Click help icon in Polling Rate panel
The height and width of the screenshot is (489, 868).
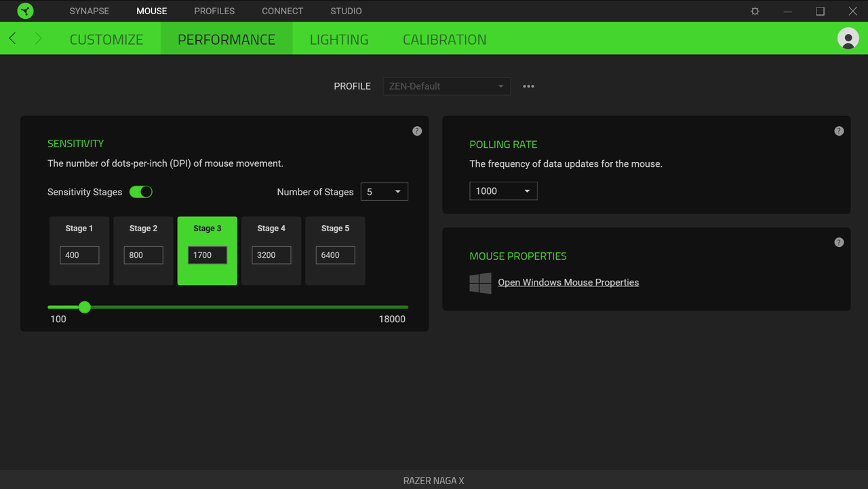coord(839,131)
